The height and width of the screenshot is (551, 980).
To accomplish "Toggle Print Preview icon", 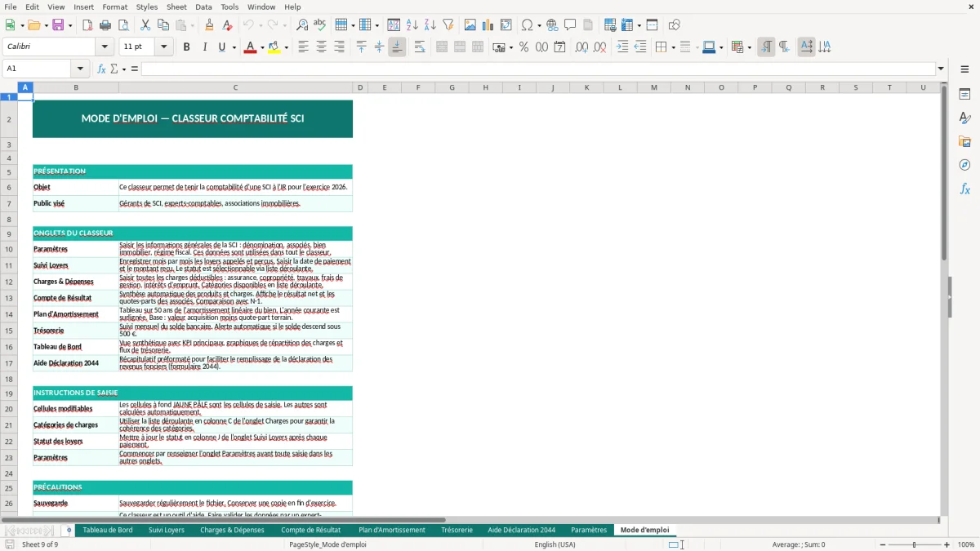I will 123,25.
